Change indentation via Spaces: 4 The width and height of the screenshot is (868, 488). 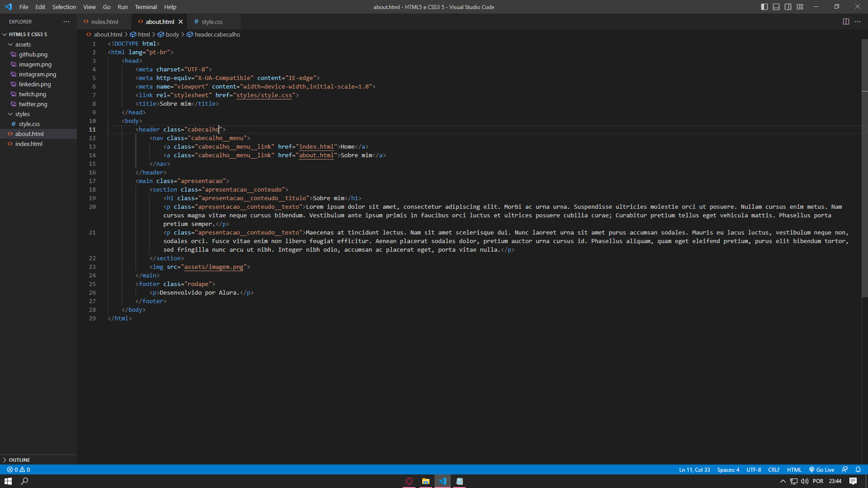coord(728,469)
